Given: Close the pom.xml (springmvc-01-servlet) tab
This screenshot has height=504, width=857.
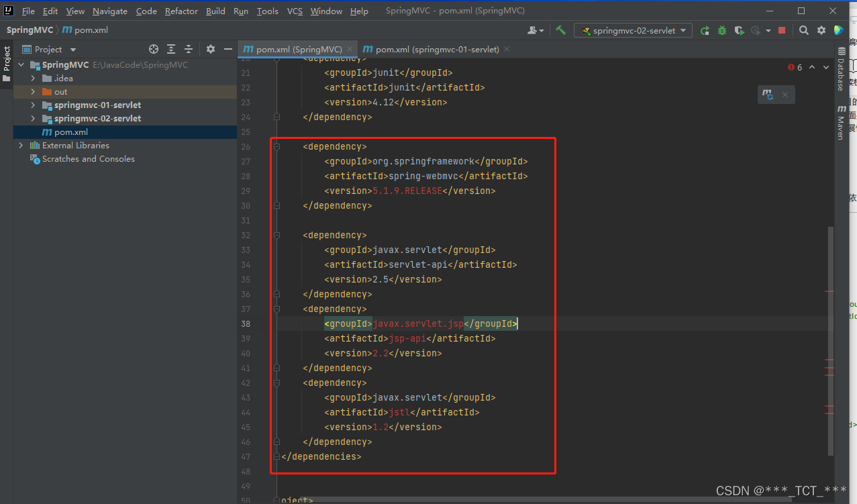Looking at the screenshot, I should (506, 49).
